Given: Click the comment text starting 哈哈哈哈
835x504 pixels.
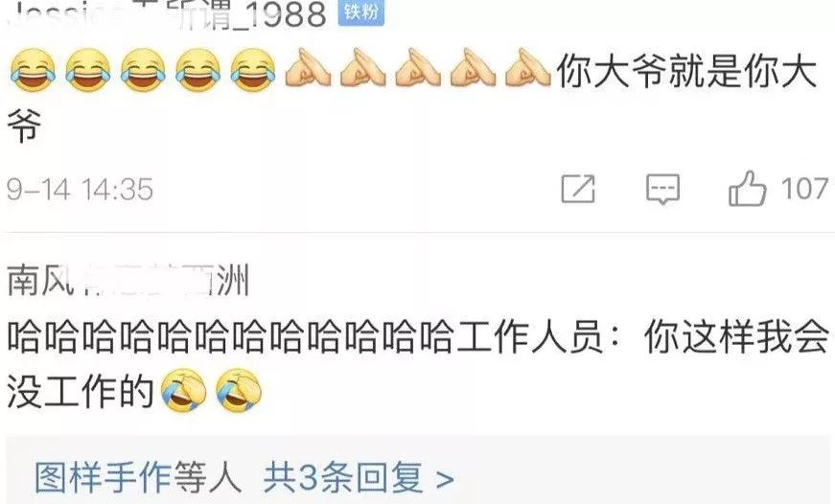Looking at the screenshot, I should (x=418, y=364).
